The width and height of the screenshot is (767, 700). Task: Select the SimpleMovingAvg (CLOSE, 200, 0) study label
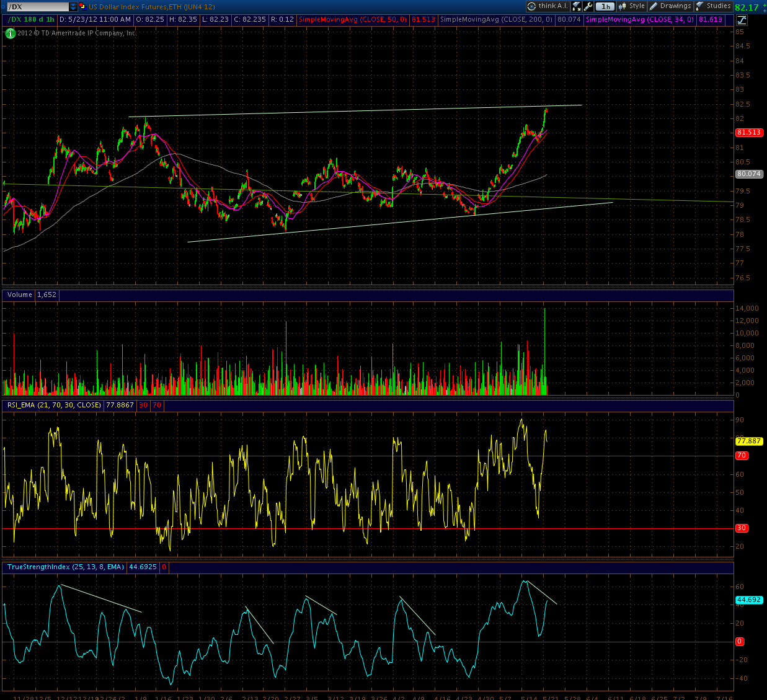496,19
